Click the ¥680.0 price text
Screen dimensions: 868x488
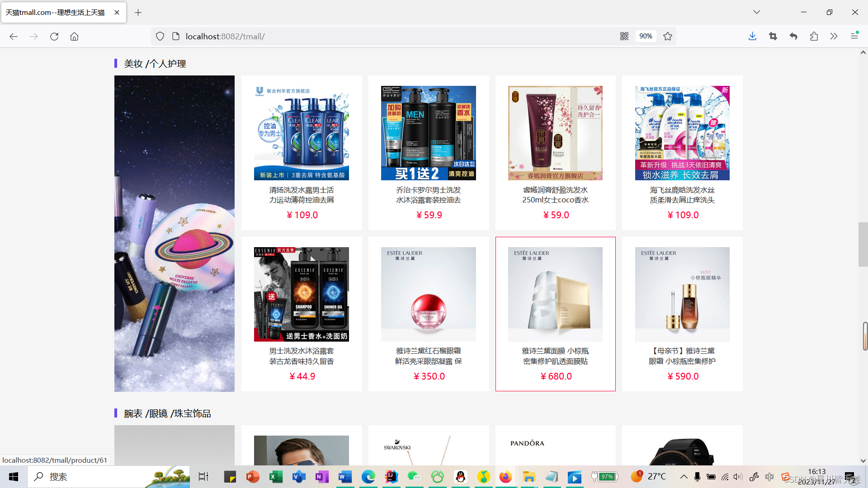tap(556, 376)
